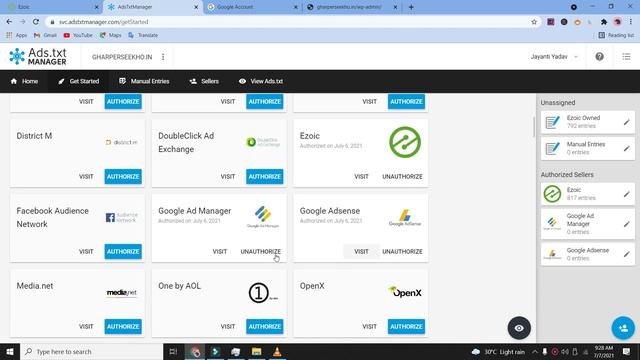Screen dimensions: 640x360
Task: Reload the page
Action: [36, 22]
